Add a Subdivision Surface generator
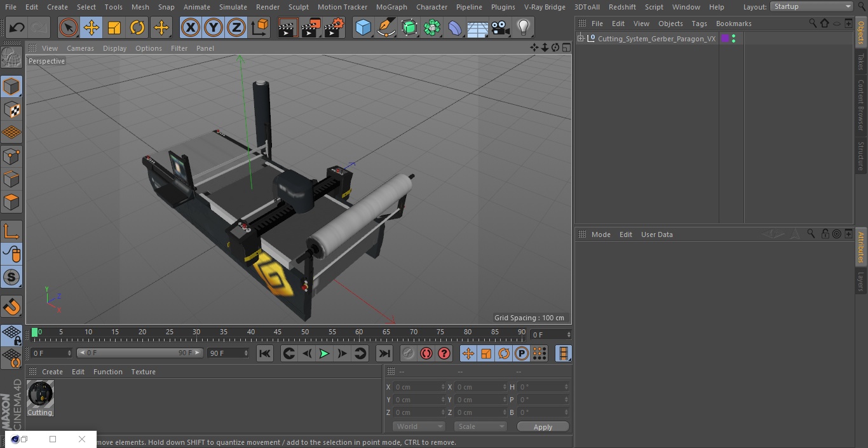Image resolution: width=868 pixels, height=448 pixels. [409, 28]
